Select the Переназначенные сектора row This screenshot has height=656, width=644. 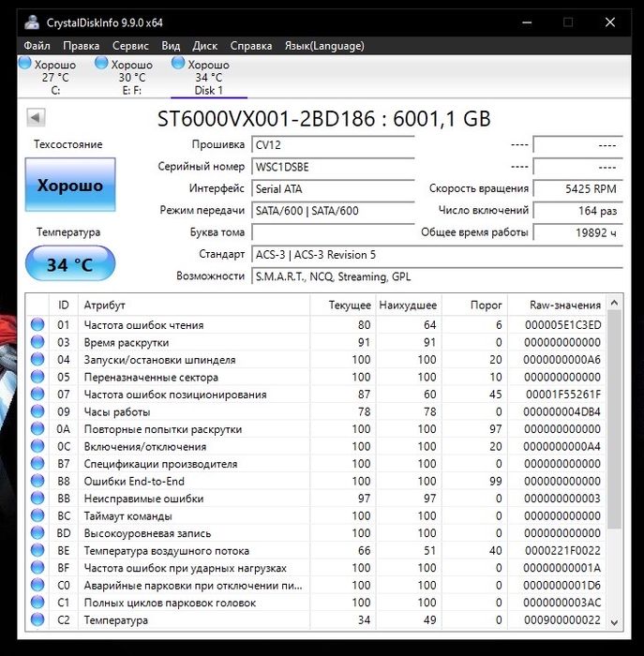(x=316, y=377)
